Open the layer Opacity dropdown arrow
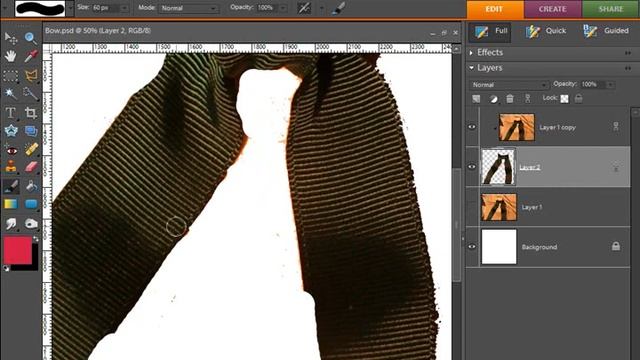640x360 pixels. [610, 85]
